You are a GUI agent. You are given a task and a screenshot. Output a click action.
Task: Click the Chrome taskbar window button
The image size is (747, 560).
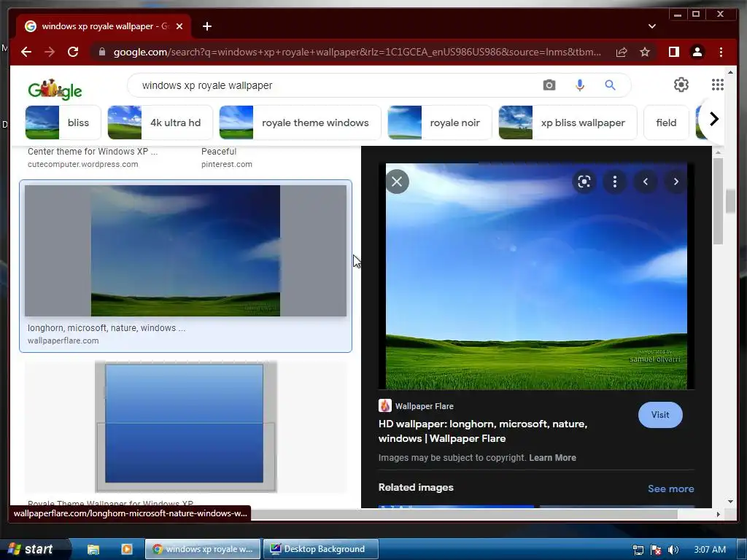click(203, 549)
